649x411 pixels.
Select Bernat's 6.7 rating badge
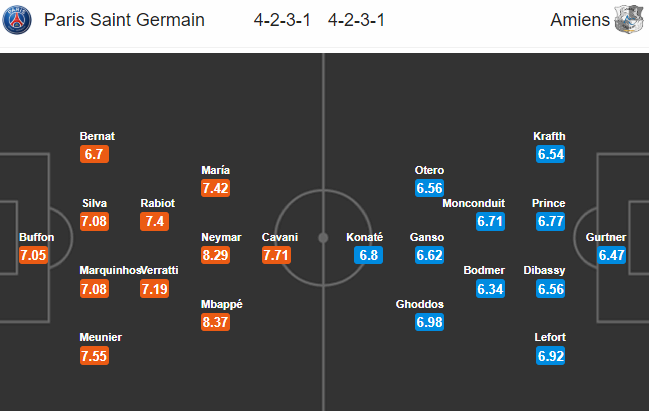94,154
